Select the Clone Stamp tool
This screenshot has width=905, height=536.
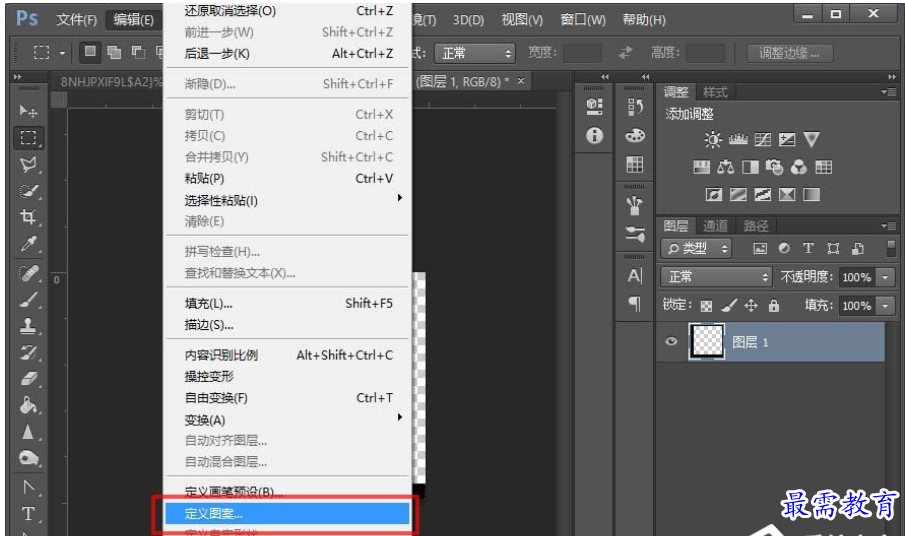28,326
